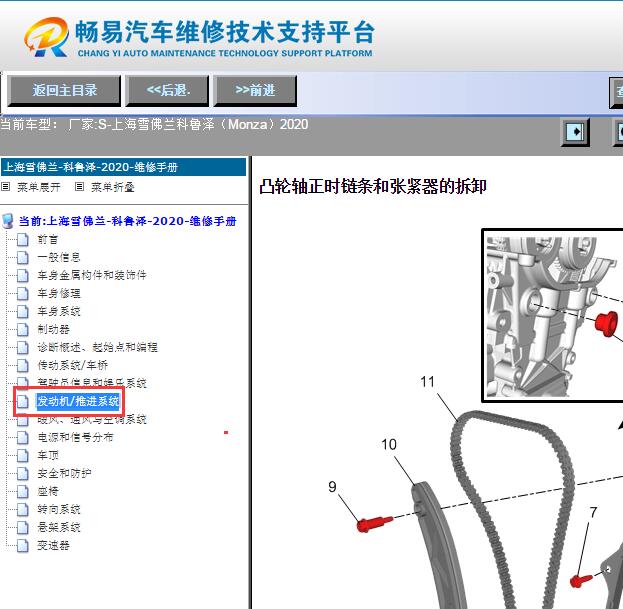Click the page icon beside 传动系统/车桥
The width and height of the screenshot is (623, 609).
click(23, 365)
